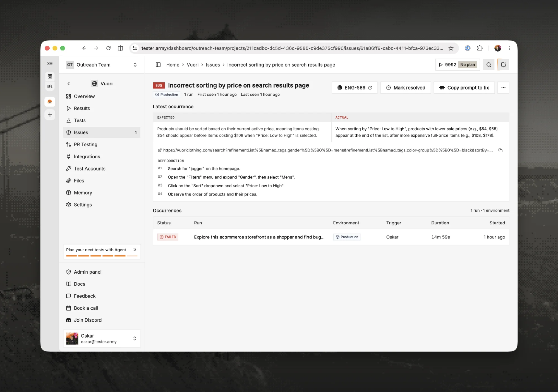Open the password manager extension icon
Image resolution: width=558 pixels, height=392 pixels.
tap(468, 48)
